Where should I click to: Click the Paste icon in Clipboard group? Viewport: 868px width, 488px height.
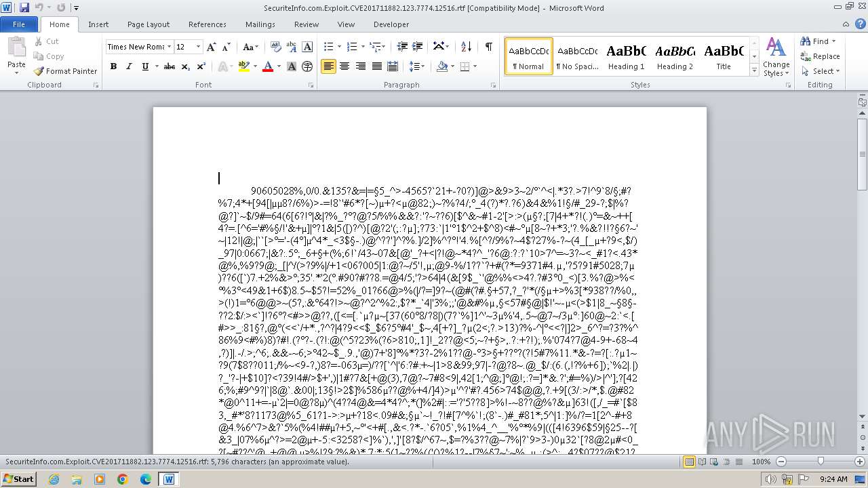(16, 49)
